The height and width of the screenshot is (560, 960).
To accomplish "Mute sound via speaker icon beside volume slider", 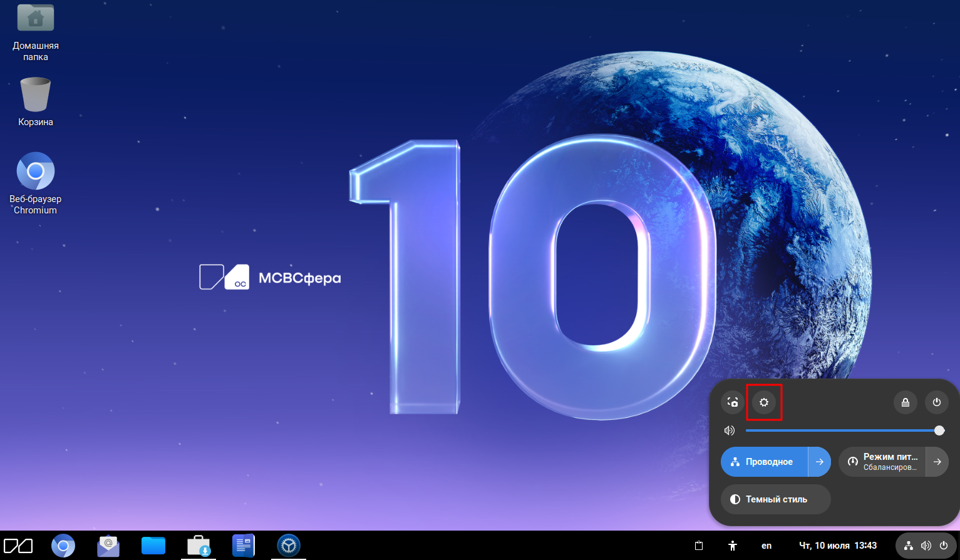I will coord(730,430).
